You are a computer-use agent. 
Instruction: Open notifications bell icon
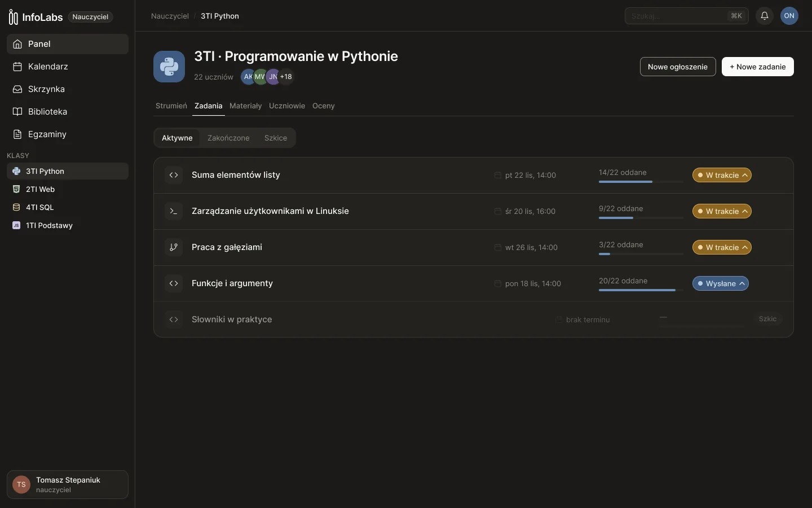pyautogui.click(x=765, y=16)
